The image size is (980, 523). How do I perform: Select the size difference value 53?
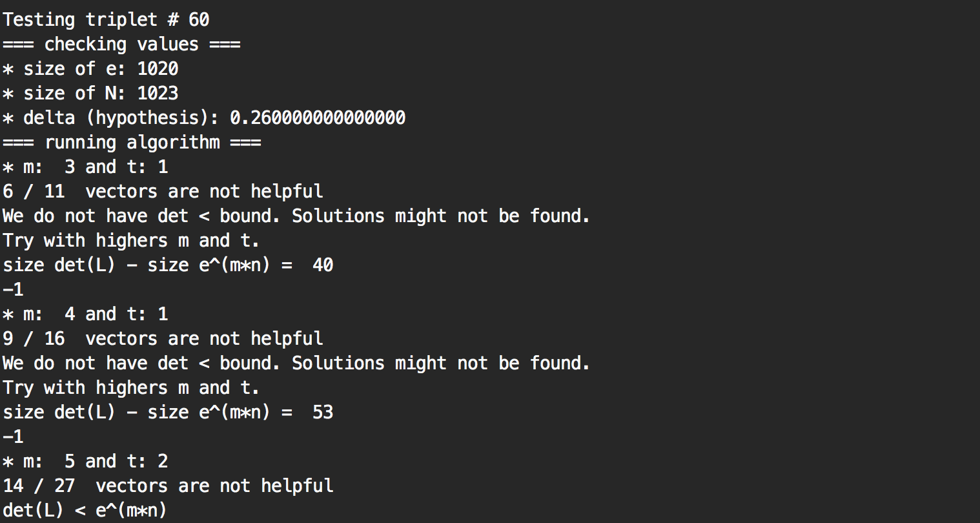coord(323,412)
